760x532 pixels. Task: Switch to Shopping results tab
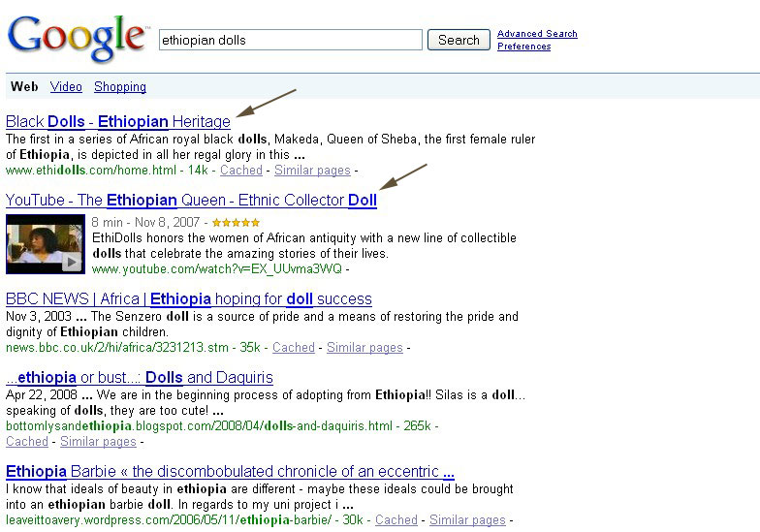point(120,87)
